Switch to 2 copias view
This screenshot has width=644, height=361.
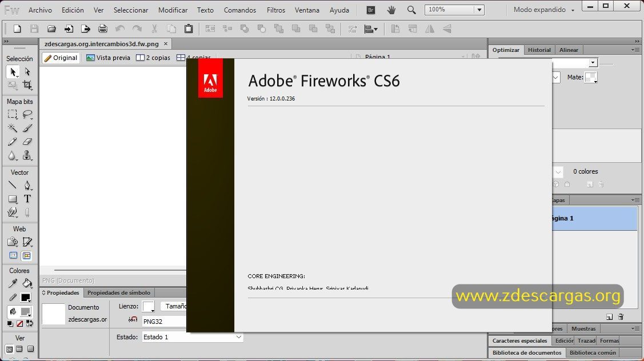click(x=153, y=58)
